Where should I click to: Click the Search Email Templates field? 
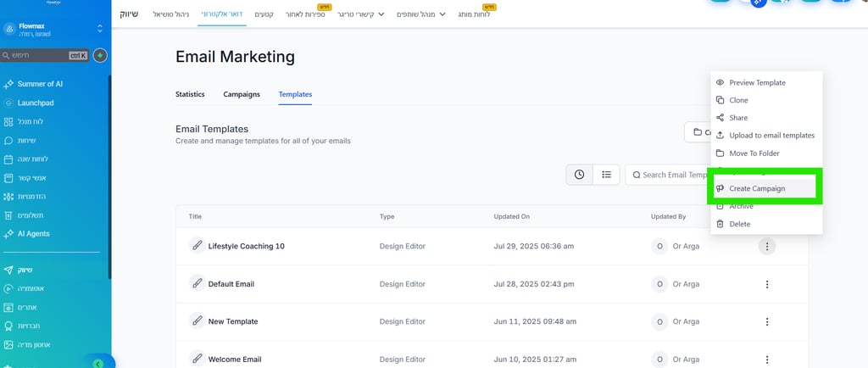[x=667, y=175]
